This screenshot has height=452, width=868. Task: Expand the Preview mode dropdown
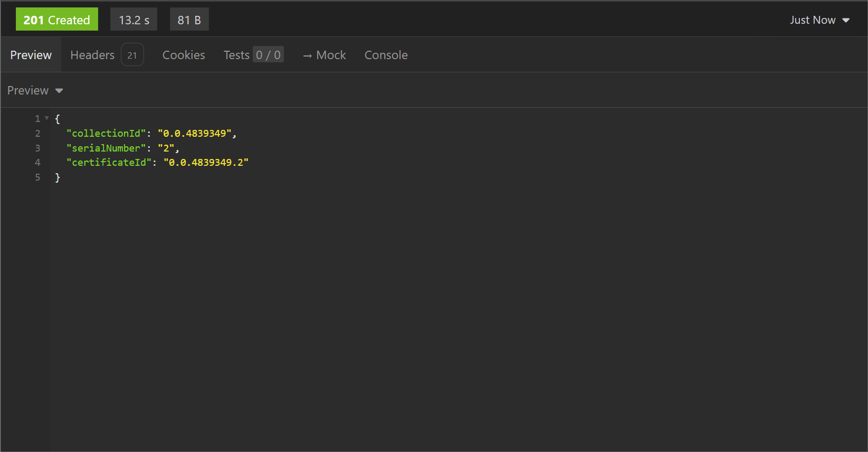(x=35, y=90)
